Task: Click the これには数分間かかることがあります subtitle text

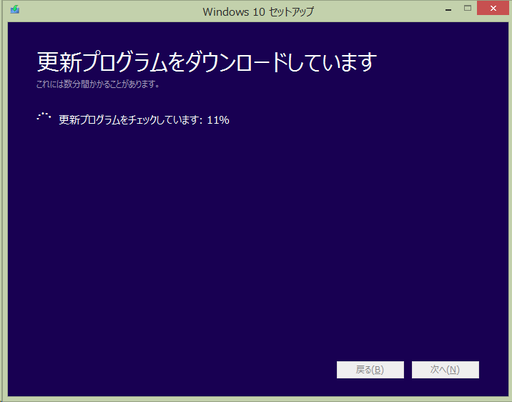Action: [x=98, y=84]
